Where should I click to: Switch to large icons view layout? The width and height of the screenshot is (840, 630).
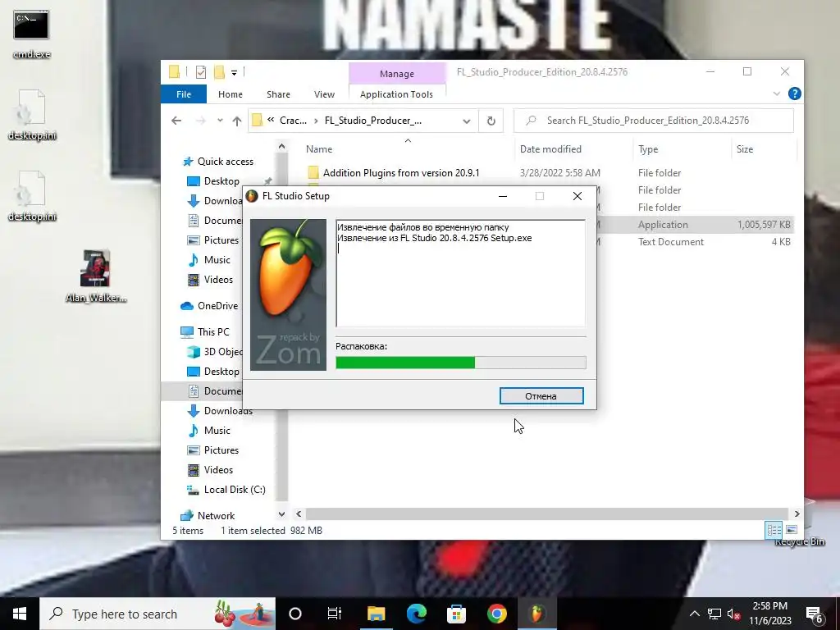(x=792, y=530)
